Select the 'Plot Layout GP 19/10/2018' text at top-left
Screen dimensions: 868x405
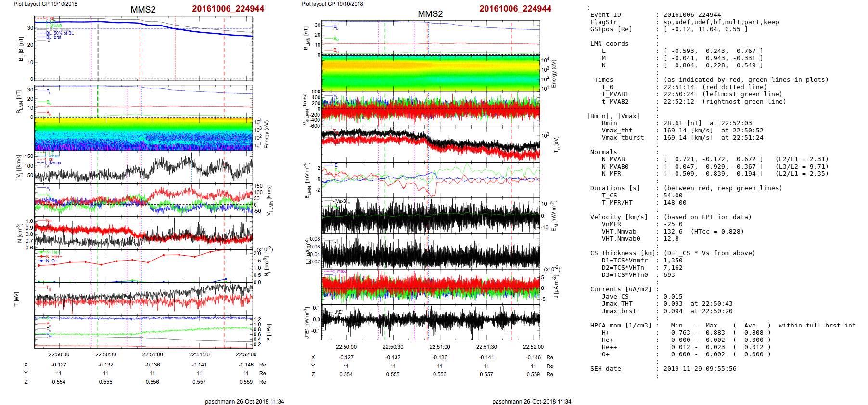[45, 4]
